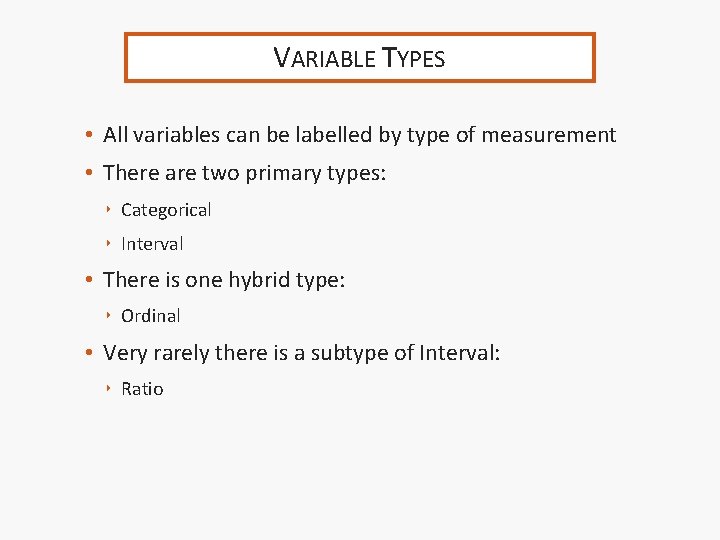Click the orange bullet dot before 'Very rarely'
Viewport: 720px width, 540px height.
(89, 352)
